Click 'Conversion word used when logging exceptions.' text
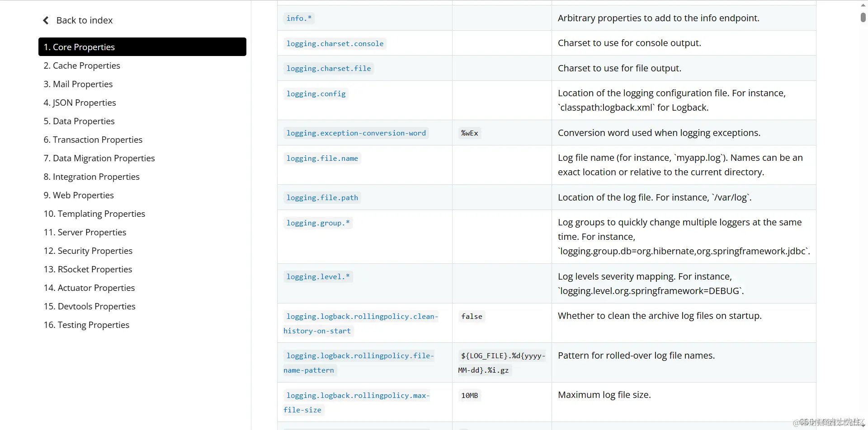The width and height of the screenshot is (868, 430). tap(659, 133)
